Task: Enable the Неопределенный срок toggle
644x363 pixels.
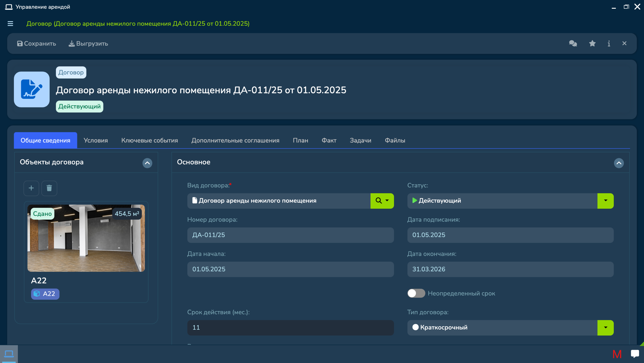Action: click(416, 293)
